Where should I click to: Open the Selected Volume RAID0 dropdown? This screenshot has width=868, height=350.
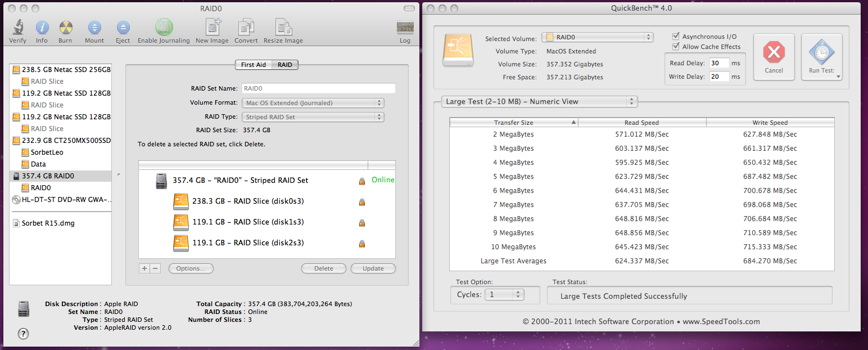click(x=598, y=37)
